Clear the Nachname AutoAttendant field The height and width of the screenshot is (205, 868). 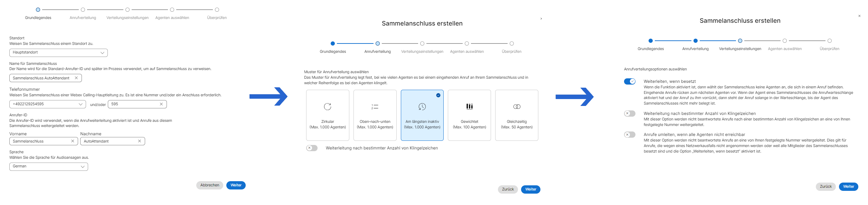[140, 141]
